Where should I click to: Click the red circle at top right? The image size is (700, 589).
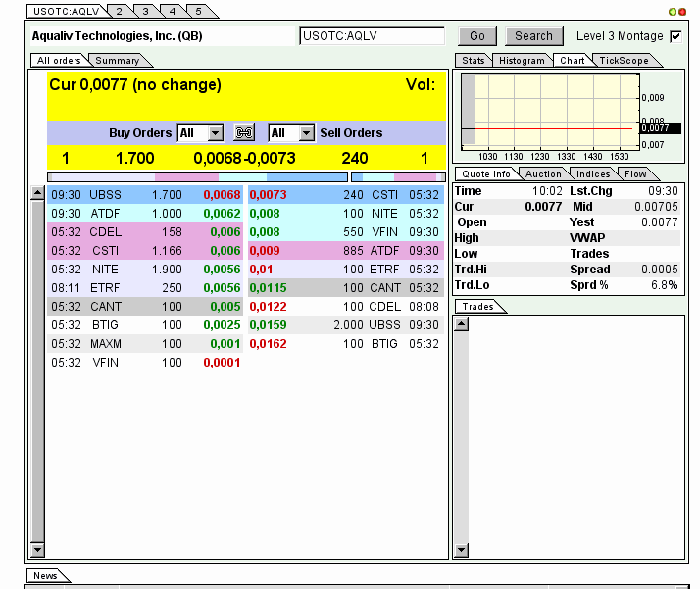(682, 12)
